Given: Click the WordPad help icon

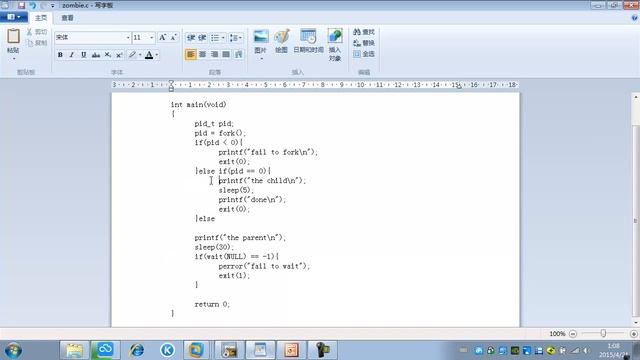Looking at the screenshot, I should point(634,18).
